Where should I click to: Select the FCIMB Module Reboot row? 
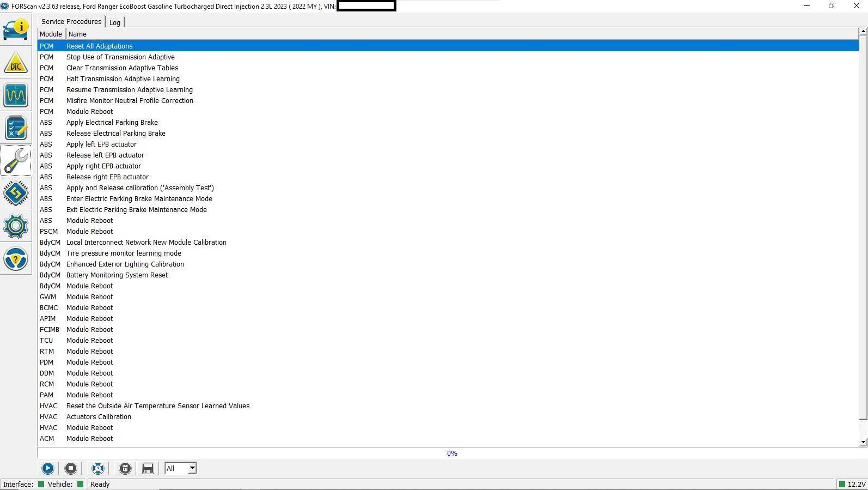[x=448, y=329]
